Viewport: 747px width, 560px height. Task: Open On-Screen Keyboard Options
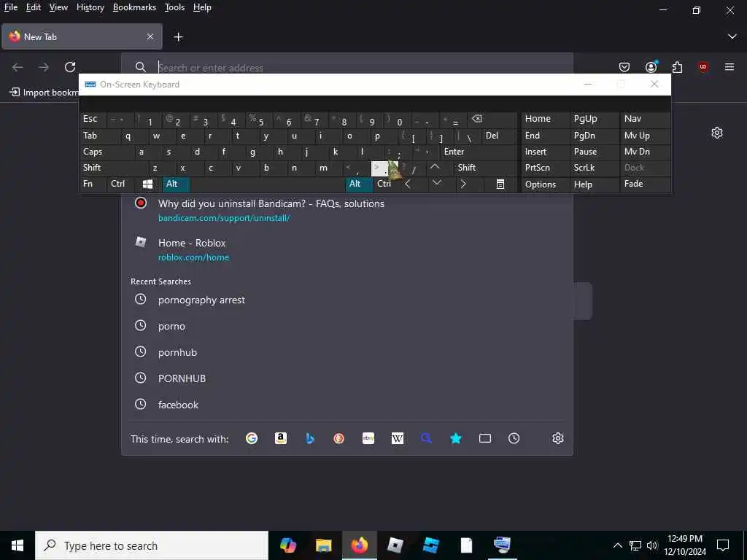(545, 184)
